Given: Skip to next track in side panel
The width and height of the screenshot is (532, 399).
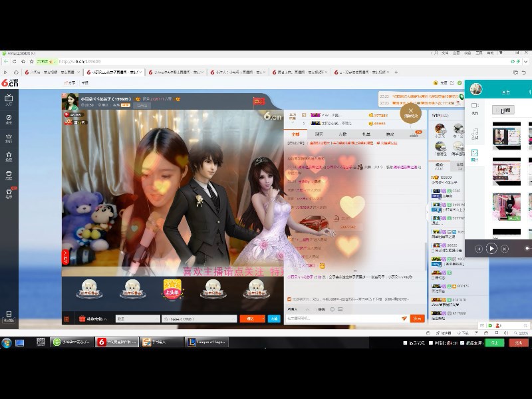Looking at the screenshot, I should tap(505, 249).
